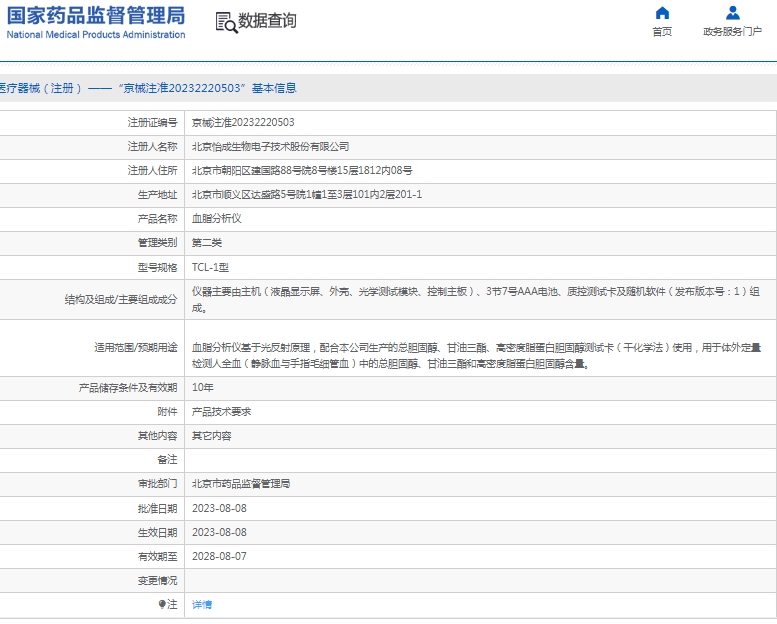
Task: Click the 型号规格 label
Action: [157, 267]
